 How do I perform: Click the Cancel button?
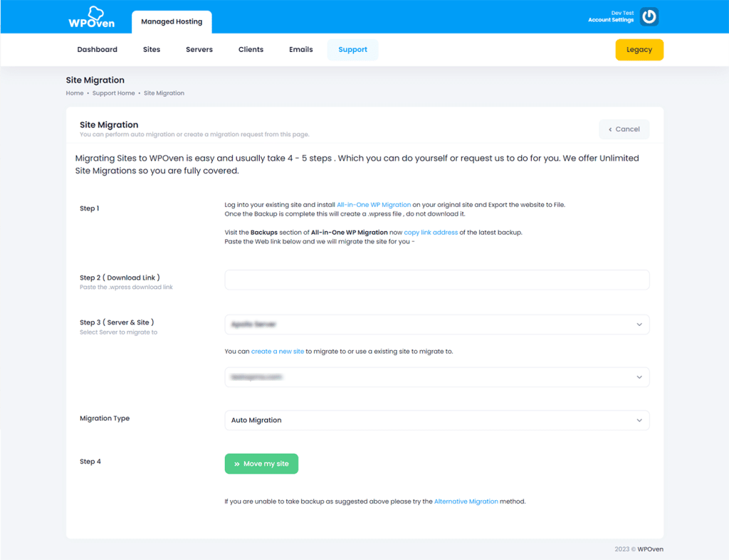click(x=624, y=129)
